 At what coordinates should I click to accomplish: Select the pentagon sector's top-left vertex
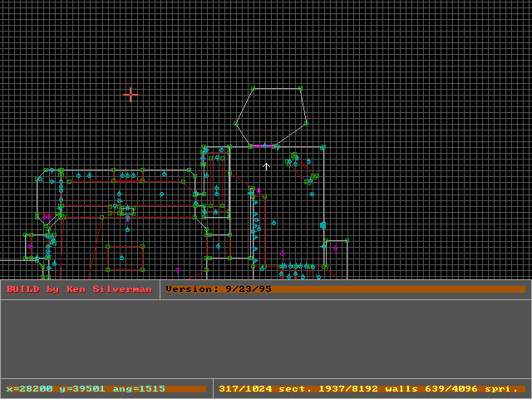[253, 89]
